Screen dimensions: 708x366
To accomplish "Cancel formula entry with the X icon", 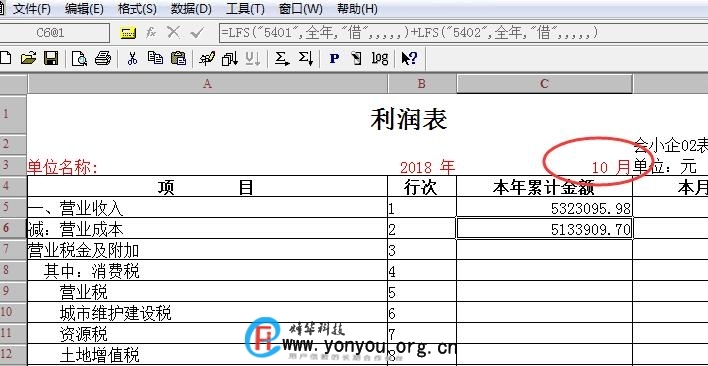I will click(173, 32).
